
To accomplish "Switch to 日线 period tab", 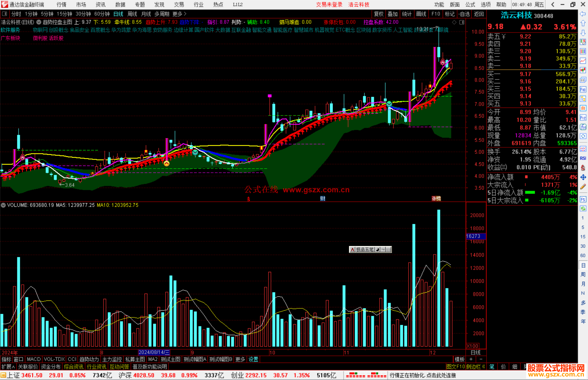I will tap(118, 14).
